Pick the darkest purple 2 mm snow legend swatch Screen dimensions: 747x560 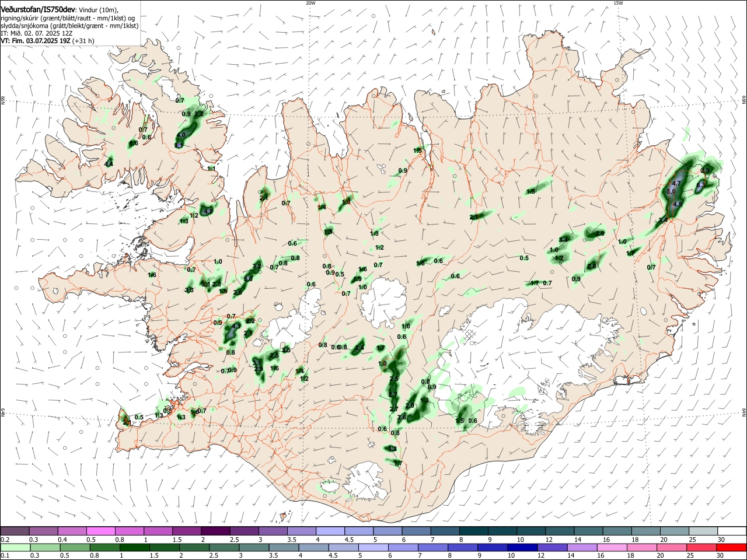click(215, 531)
